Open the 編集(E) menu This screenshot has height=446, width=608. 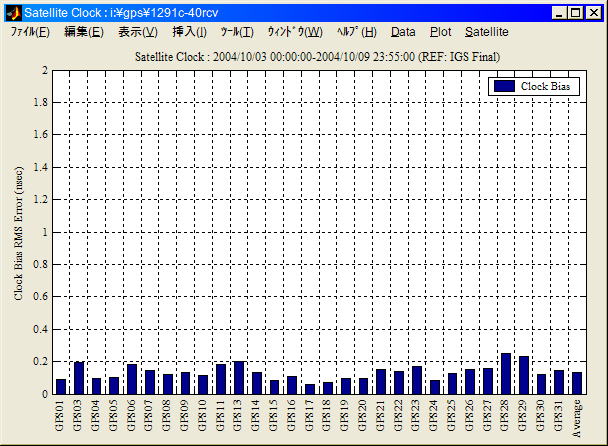(83, 32)
